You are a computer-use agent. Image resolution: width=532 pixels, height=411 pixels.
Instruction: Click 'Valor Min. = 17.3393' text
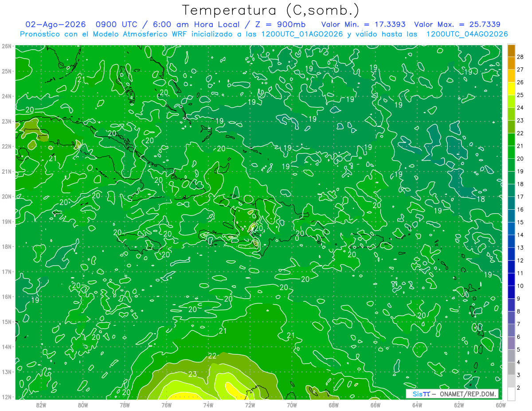364,24
